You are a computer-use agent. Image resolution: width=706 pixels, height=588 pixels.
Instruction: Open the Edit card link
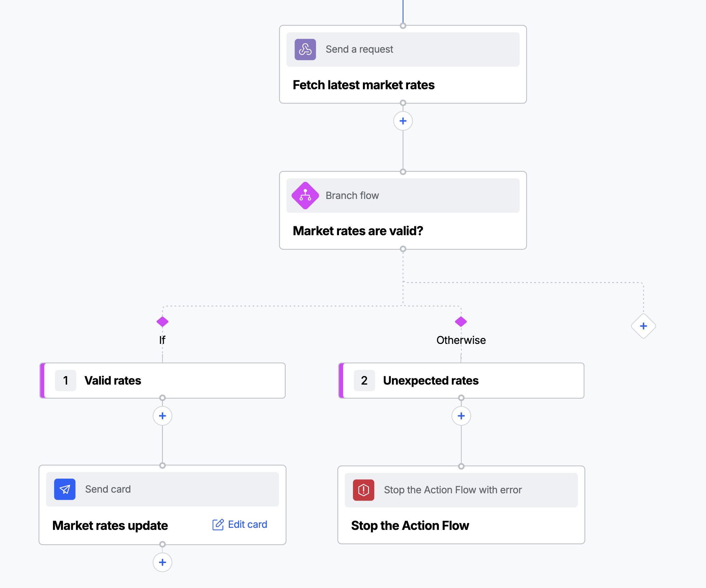pyautogui.click(x=240, y=524)
